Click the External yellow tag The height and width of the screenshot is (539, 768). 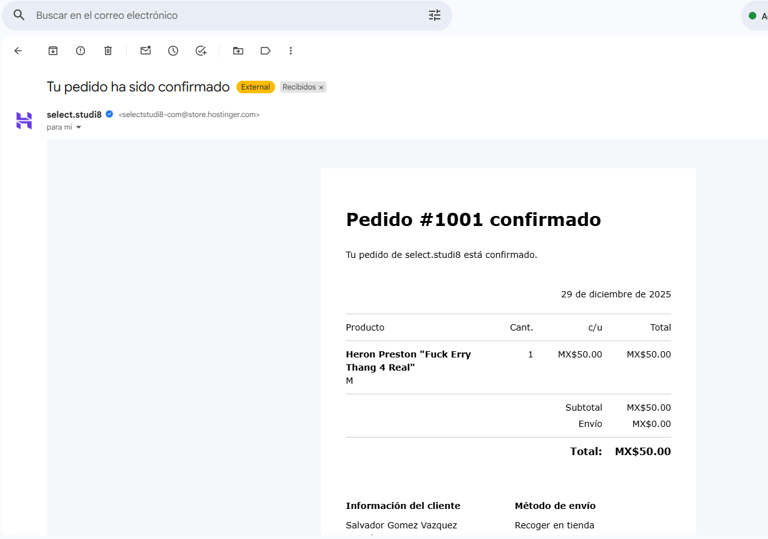pos(255,87)
